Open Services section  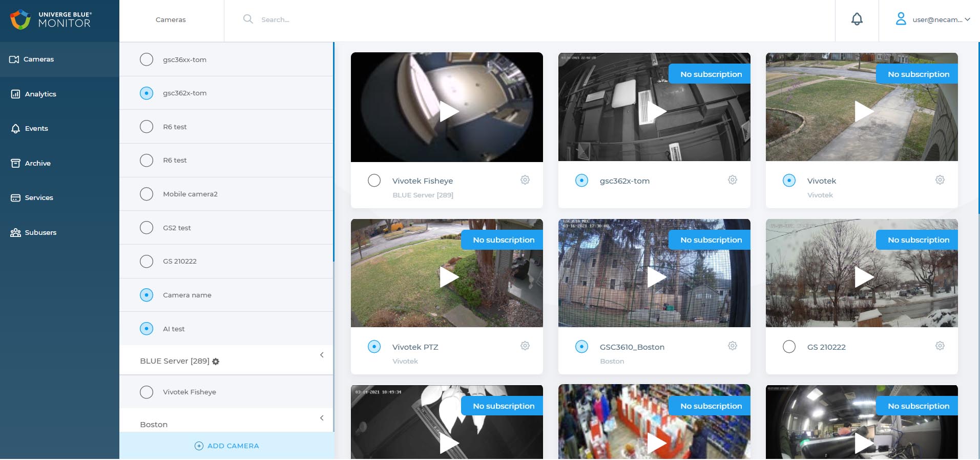(59, 197)
